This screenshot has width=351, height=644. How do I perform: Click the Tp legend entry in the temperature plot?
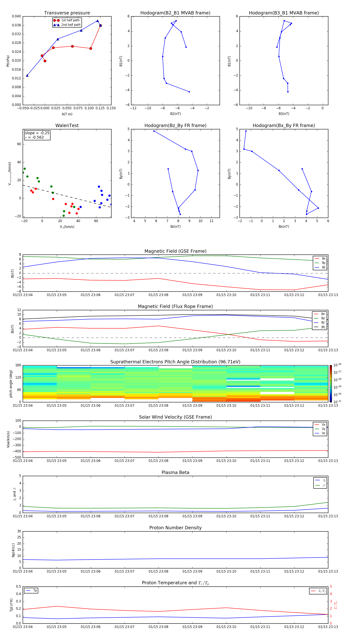pyautogui.click(x=31, y=591)
